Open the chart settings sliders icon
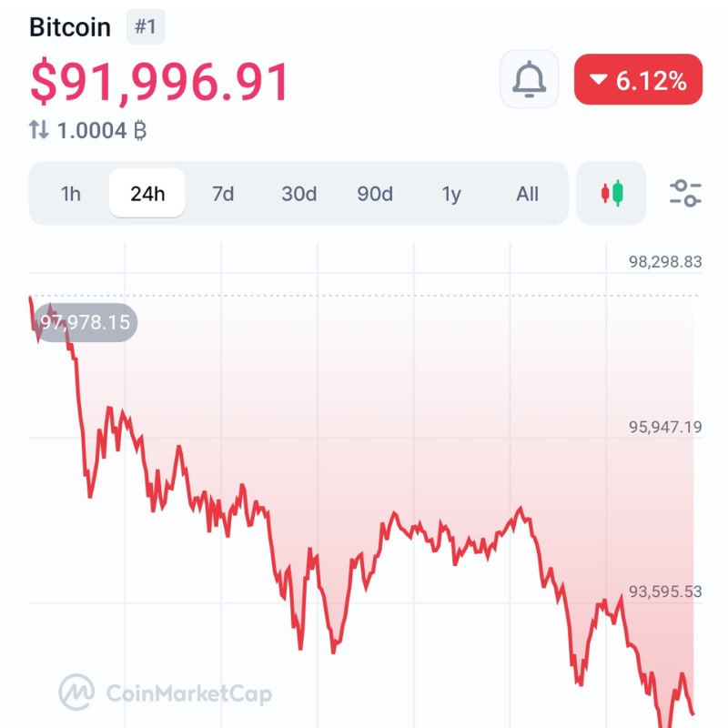Screen dimensions: 728x728 [685, 193]
